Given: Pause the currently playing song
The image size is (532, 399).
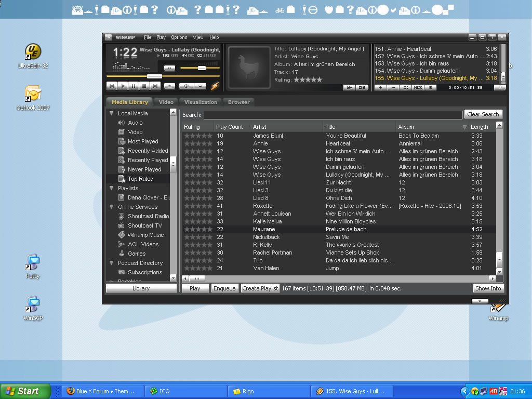Looking at the screenshot, I should (134, 86).
